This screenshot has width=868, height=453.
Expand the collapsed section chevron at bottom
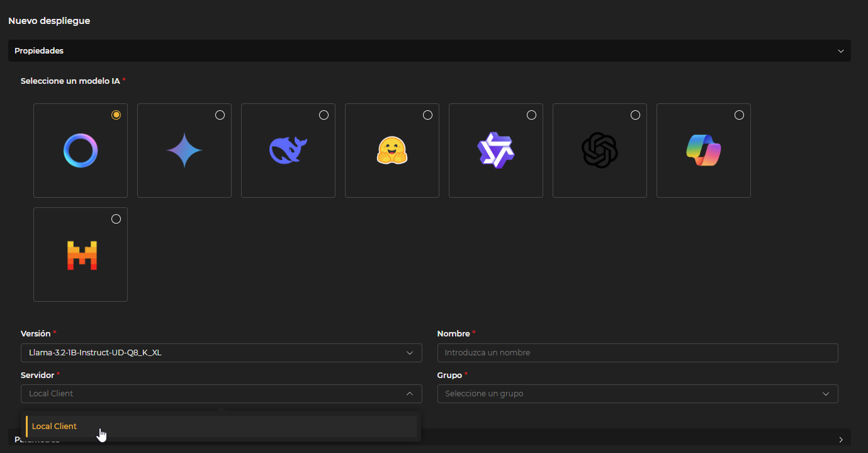click(841, 440)
